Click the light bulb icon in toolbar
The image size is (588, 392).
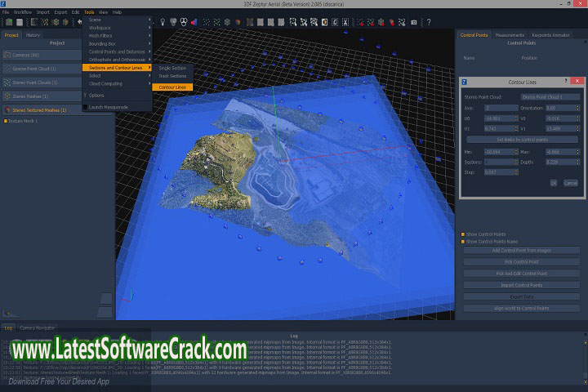(162, 22)
